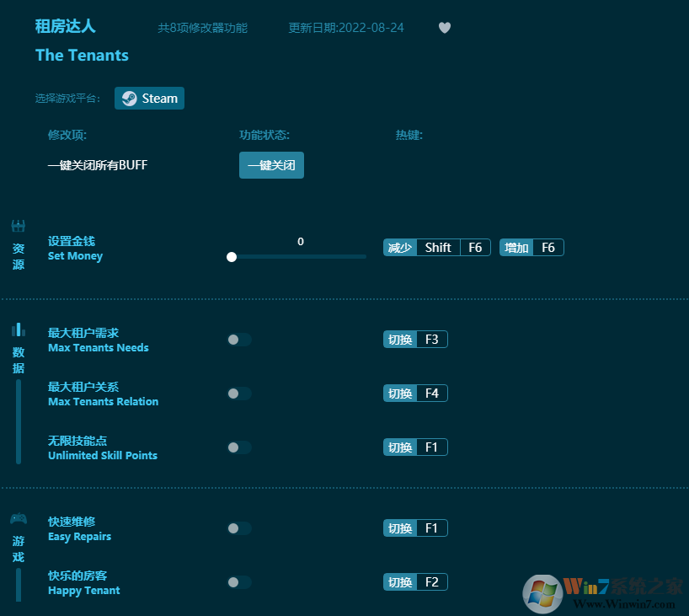
Task: Click the resources basket icon
Action: pos(18,226)
